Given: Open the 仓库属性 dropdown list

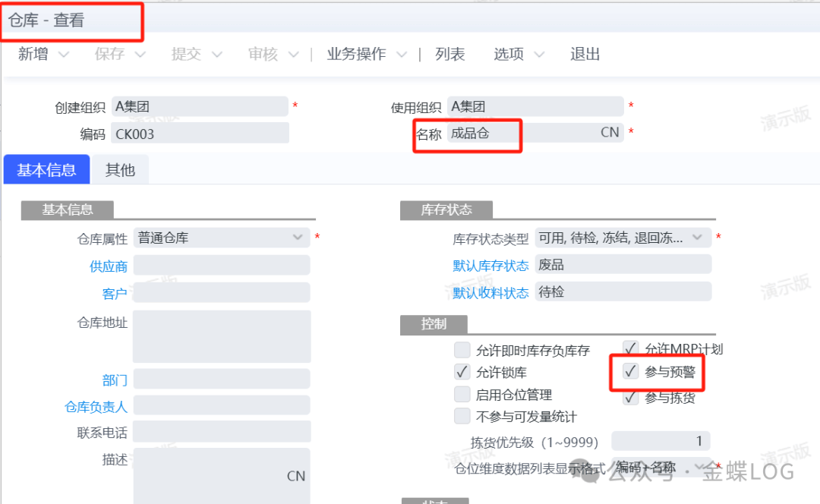Looking at the screenshot, I should pyautogui.click(x=298, y=238).
